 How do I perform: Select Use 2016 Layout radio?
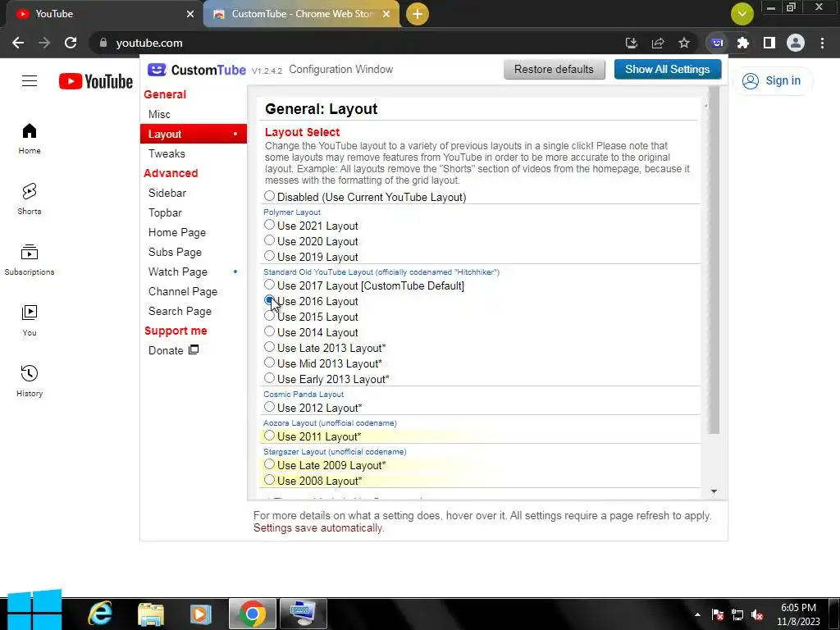(269, 300)
